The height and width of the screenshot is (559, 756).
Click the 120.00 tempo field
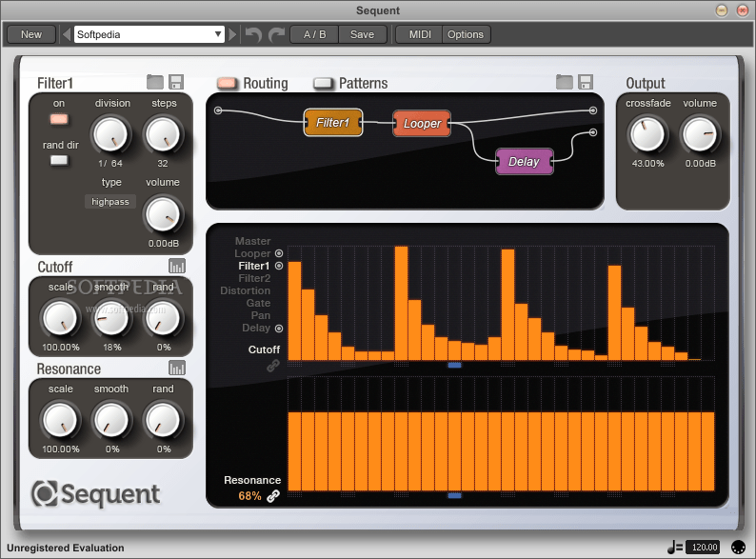click(x=705, y=548)
